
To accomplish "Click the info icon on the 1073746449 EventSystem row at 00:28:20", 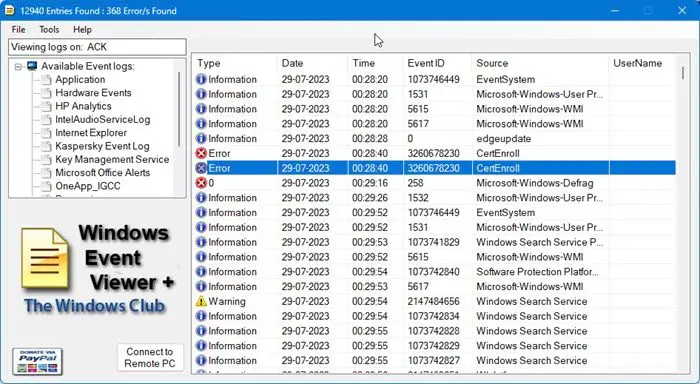I will click(201, 79).
